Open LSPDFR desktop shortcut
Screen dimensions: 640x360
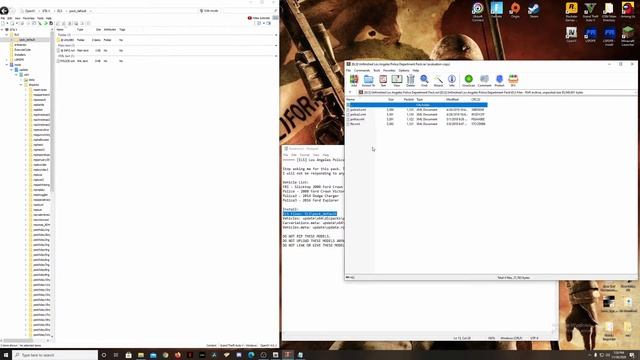[590, 35]
